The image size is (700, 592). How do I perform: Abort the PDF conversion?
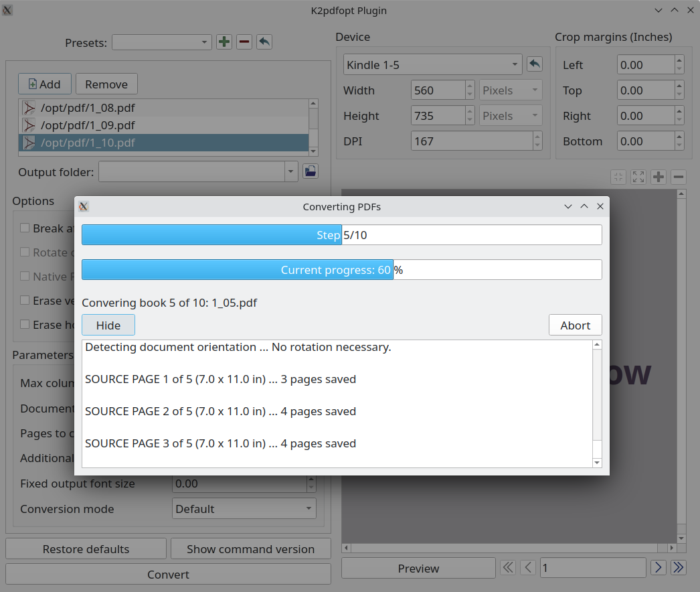(575, 325)
